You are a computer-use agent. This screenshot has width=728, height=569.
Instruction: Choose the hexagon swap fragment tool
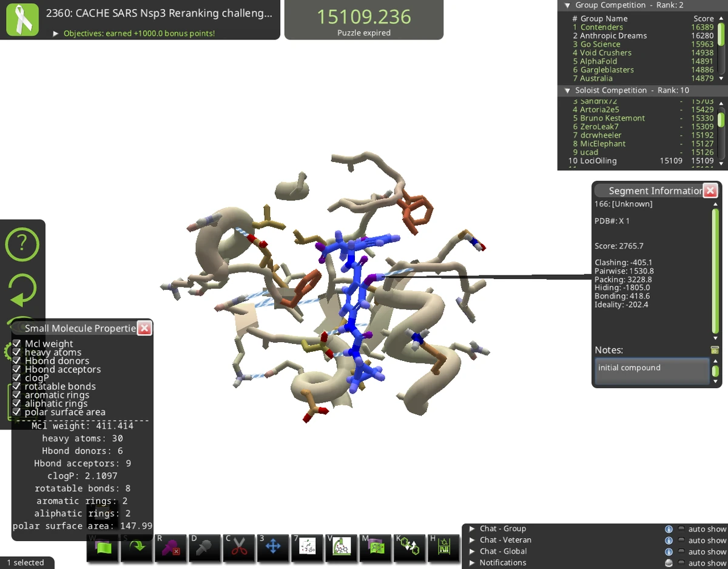(x=408, y=547)
